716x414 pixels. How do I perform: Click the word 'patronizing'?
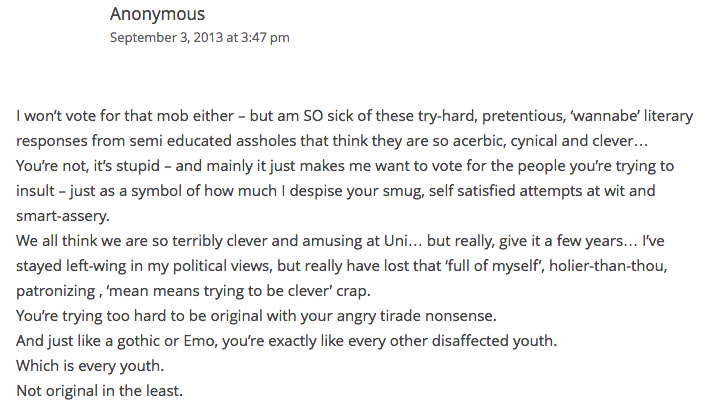[55, 291]
